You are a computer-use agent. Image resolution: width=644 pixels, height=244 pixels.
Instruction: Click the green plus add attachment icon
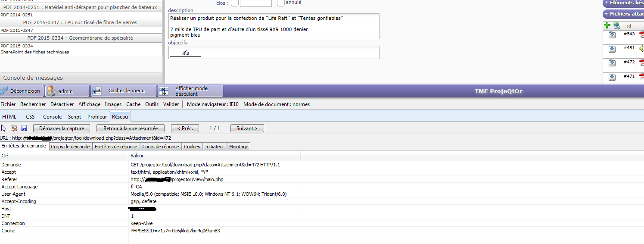[607, 25]
